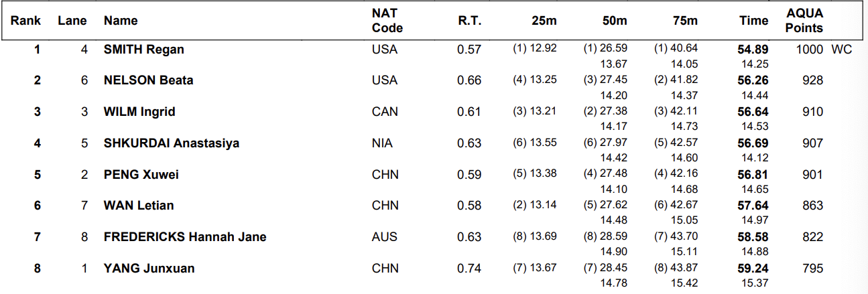This screenshot has height=294, width=868.
Task: Select the name PENG Xuwei
Action: 141,175
